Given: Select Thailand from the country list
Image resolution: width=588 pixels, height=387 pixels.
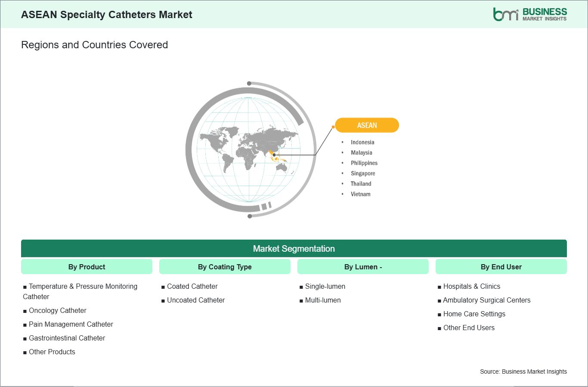Looking at the screenshot, I should (361, 184).
